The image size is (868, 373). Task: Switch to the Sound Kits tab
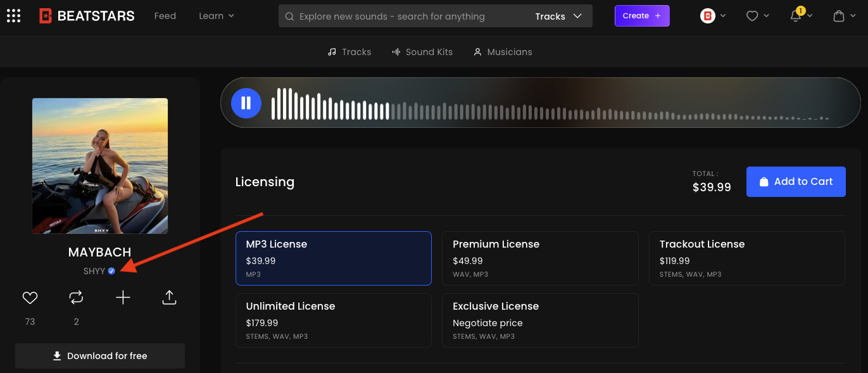tap(422, 52)
